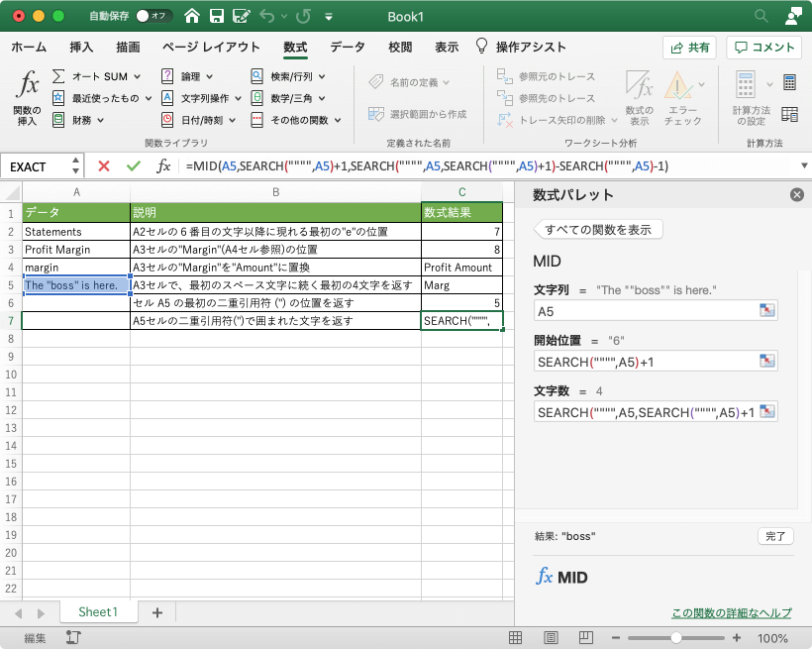Switch to the データ tab
Image resolution: width=812 pixels, height=649 pixels.
(348, 48)
